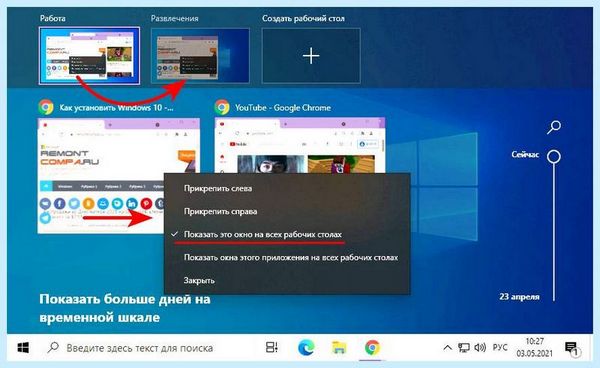
Task: Toggle Показать это окно на всех рабочих столах
Action: point(262,234)
